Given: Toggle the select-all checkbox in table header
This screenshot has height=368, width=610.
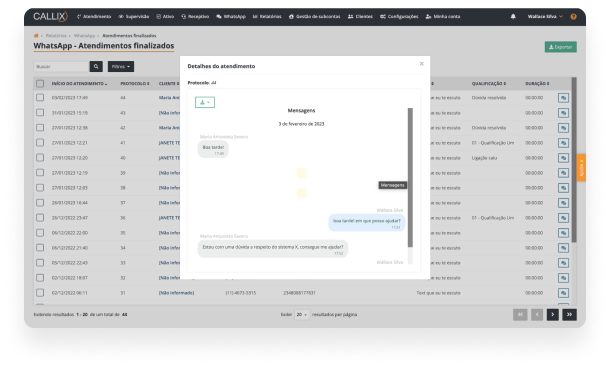Looking at the screenshot, I should 40,84.
